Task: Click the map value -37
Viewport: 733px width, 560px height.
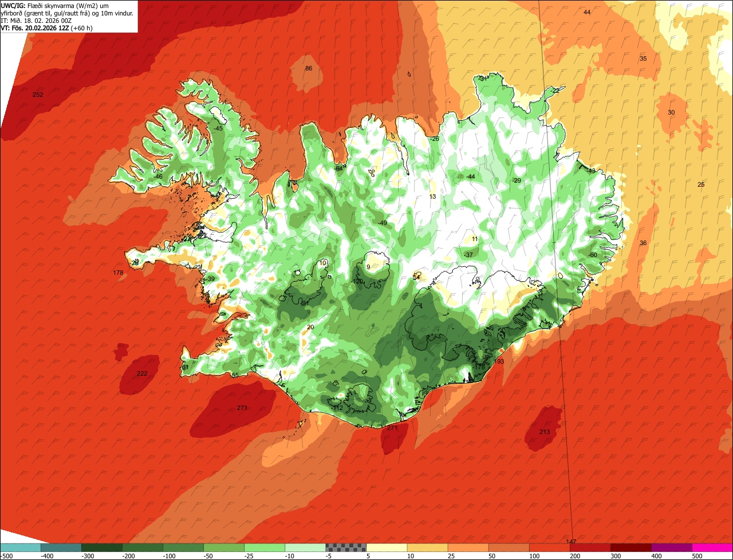Action: pos(468,254)
